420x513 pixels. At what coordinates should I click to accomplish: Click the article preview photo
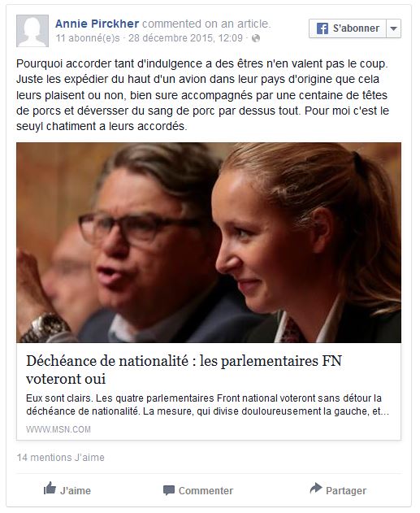(209, 242)
